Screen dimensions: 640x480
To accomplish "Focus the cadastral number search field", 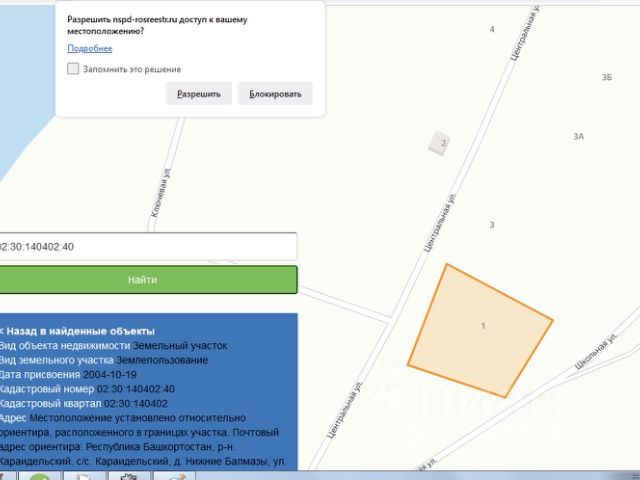I will pyautogui.click(x=148, y=247).
